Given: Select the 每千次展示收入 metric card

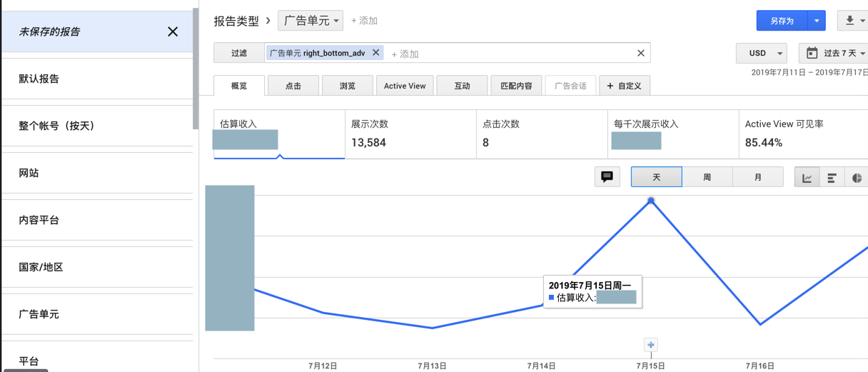Looking at the screenshot, I should pyautogui.click(x=673, y=134).
